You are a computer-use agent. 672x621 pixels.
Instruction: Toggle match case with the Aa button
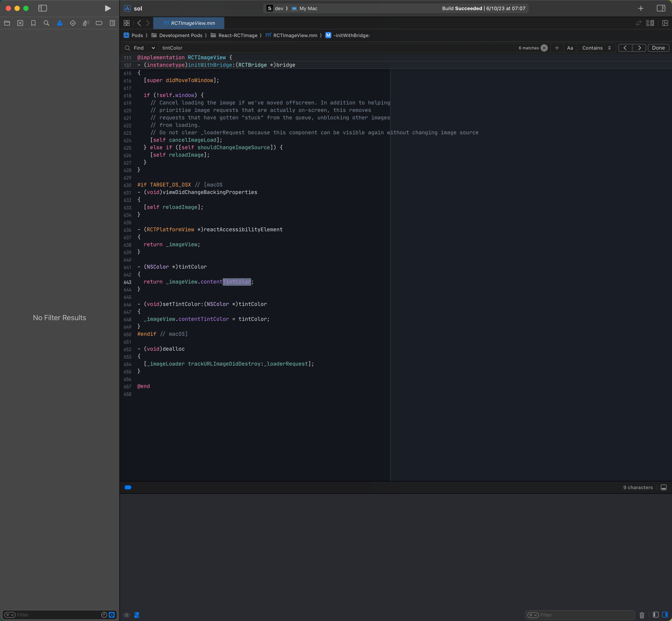(x=570, y=48)
